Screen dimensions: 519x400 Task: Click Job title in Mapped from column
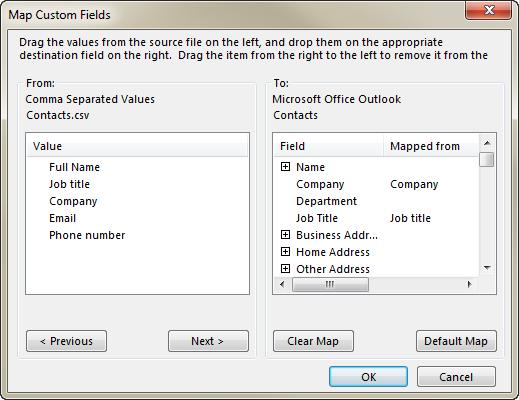410,218
